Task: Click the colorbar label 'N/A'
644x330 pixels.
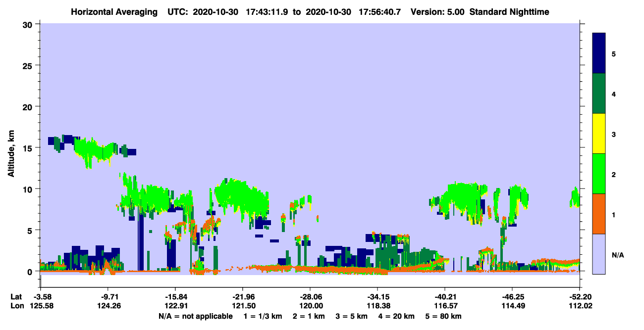Action: [x=617, y=255]
